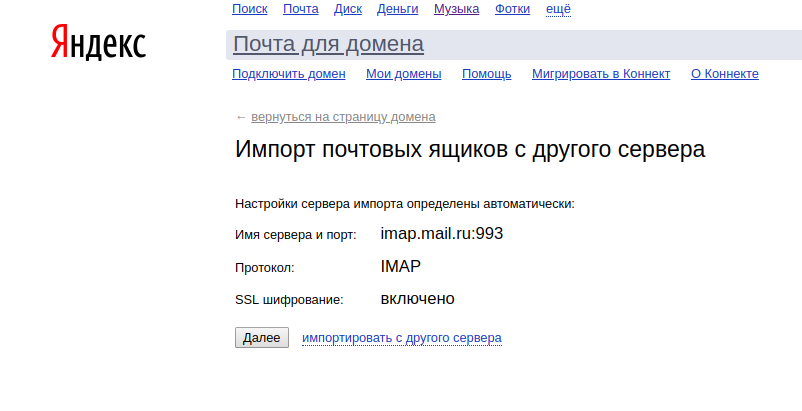This screenshot has height=411, width=802.
Task: Choose импортировать с другого сервера
Action: [402, 338]
